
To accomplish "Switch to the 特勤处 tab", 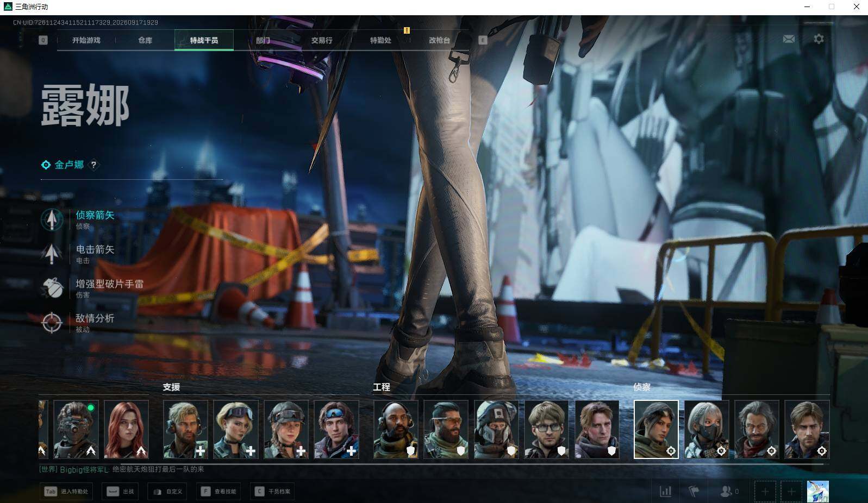I will pyautogui.click(x=380, y=40).
